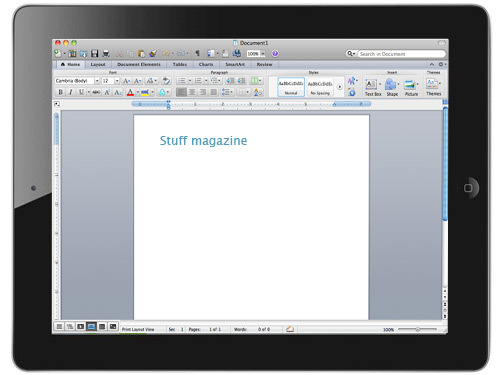Image resolution: width=500 pixels, height=375 pixels.
Task: Open the Text Effects dropdown
Action: [164, 92]
